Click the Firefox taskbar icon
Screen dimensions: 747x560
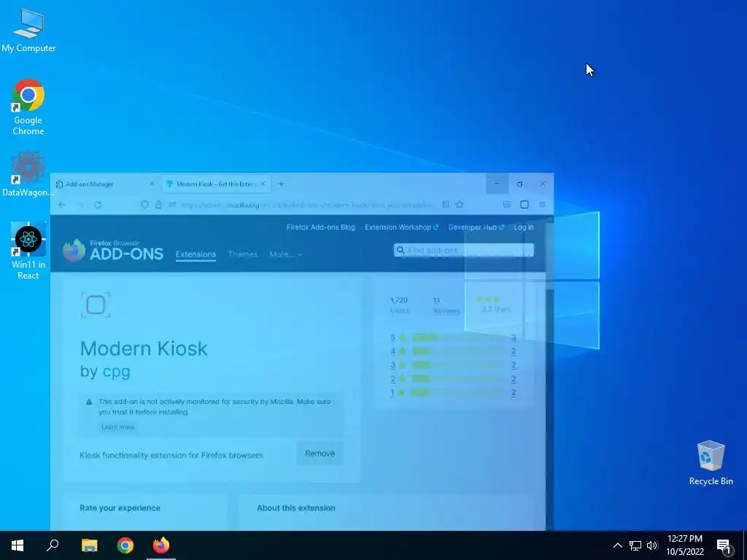[x=161, y=545]
